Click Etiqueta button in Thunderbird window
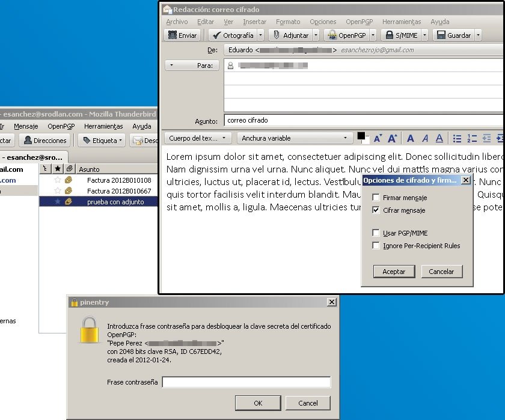 [x=102, y=141]
